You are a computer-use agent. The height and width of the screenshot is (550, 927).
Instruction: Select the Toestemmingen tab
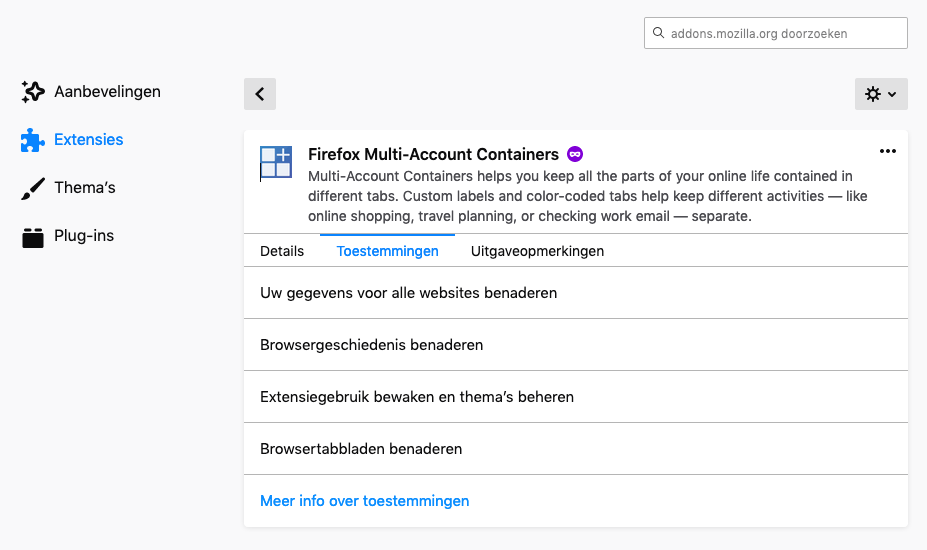[x=387, y=251]
